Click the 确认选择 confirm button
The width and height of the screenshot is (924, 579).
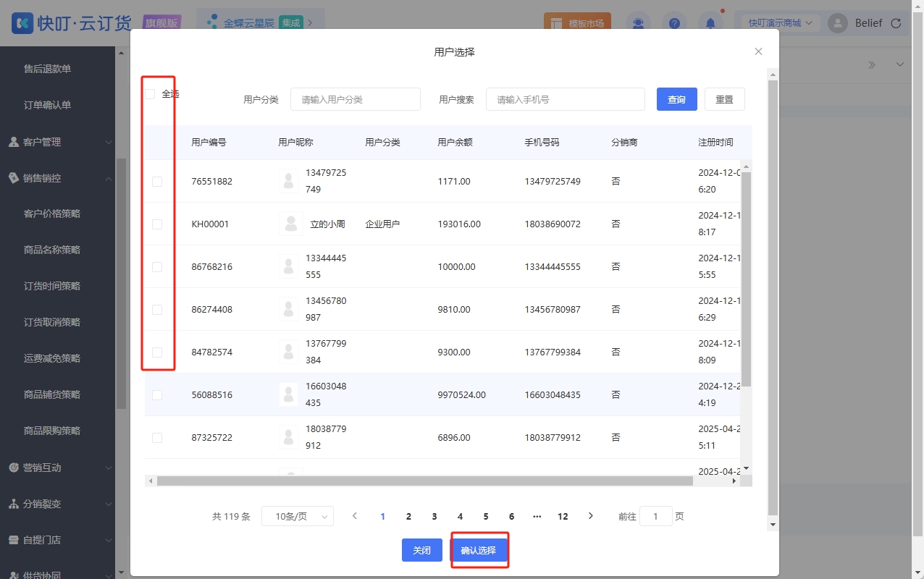tap(479, 550)
